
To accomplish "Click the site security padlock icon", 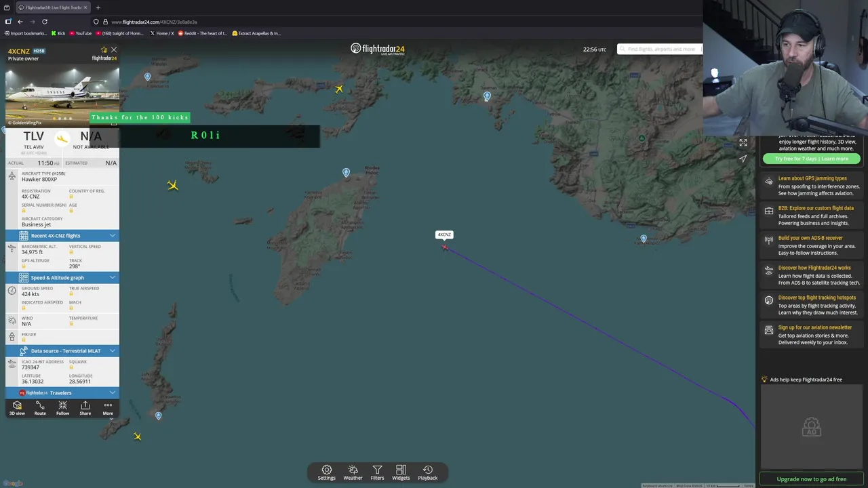I will (105, 22).
